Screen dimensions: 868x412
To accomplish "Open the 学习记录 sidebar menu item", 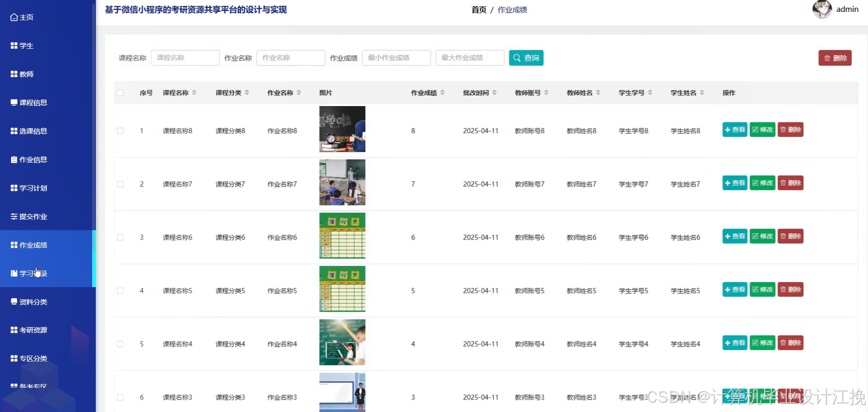I will coord(48,273).
